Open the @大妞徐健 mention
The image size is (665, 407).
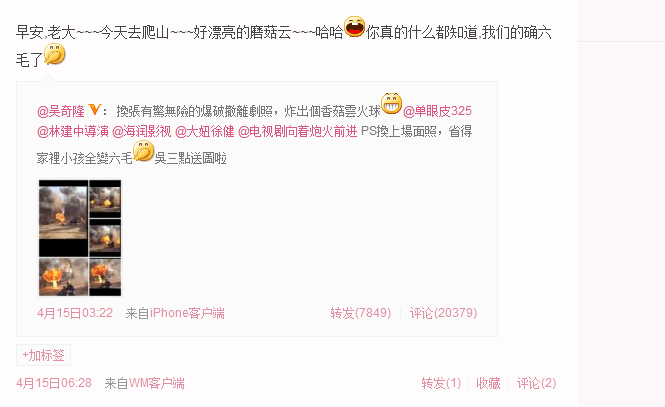point(204,131)
